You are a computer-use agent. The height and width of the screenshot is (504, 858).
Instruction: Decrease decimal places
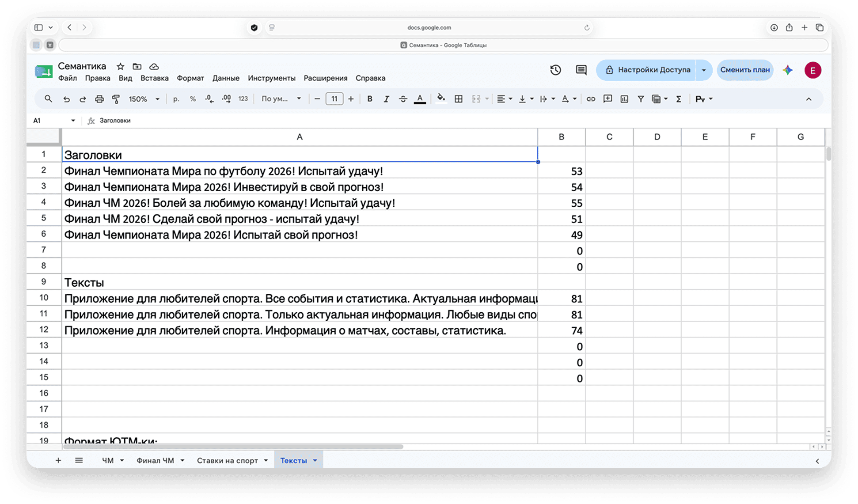pyautogui.click(x=209, y=99)
